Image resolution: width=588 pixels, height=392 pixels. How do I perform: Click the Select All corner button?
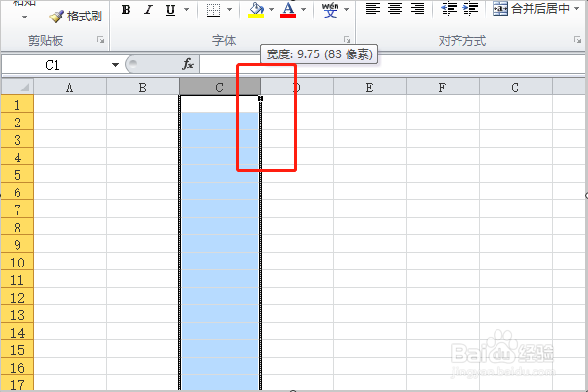tap(18, 87)
